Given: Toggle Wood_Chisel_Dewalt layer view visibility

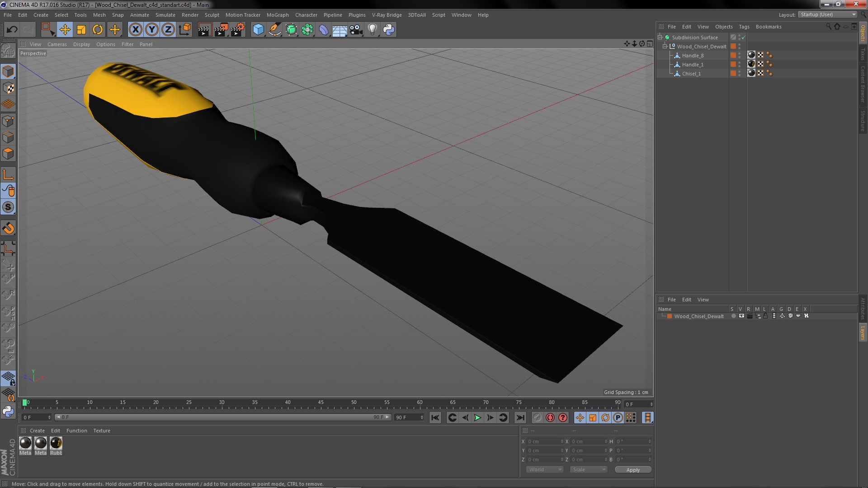Looking at the screenshot, I should coord(741,316).
